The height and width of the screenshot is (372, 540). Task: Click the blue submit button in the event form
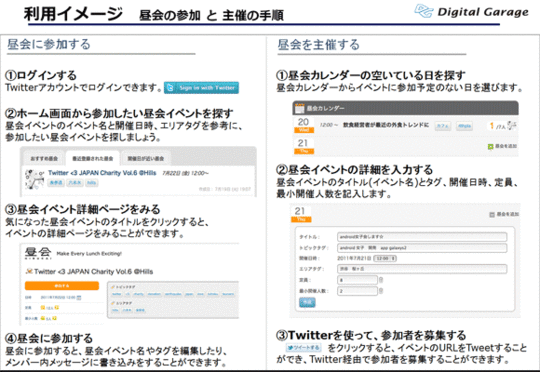tap(307, 302)
